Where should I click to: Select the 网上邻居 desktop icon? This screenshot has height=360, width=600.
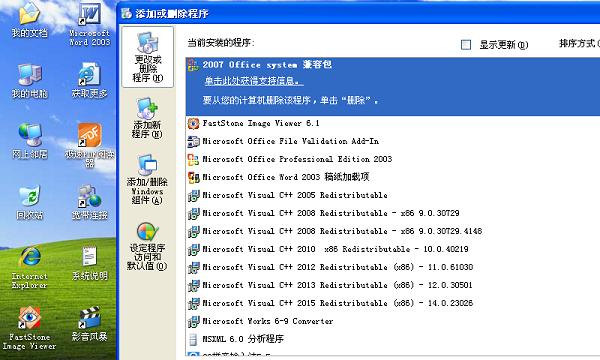(x=29, y=141)
